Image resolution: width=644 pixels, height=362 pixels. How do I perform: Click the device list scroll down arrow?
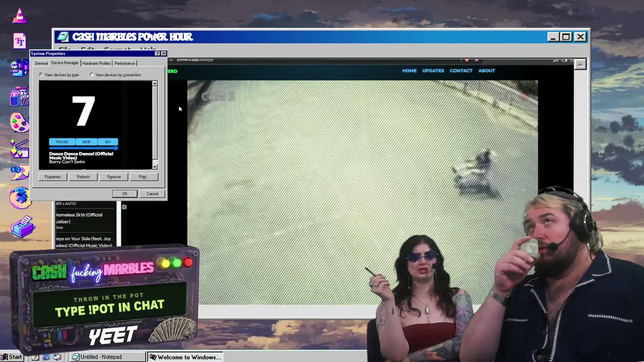pos(154,167)
